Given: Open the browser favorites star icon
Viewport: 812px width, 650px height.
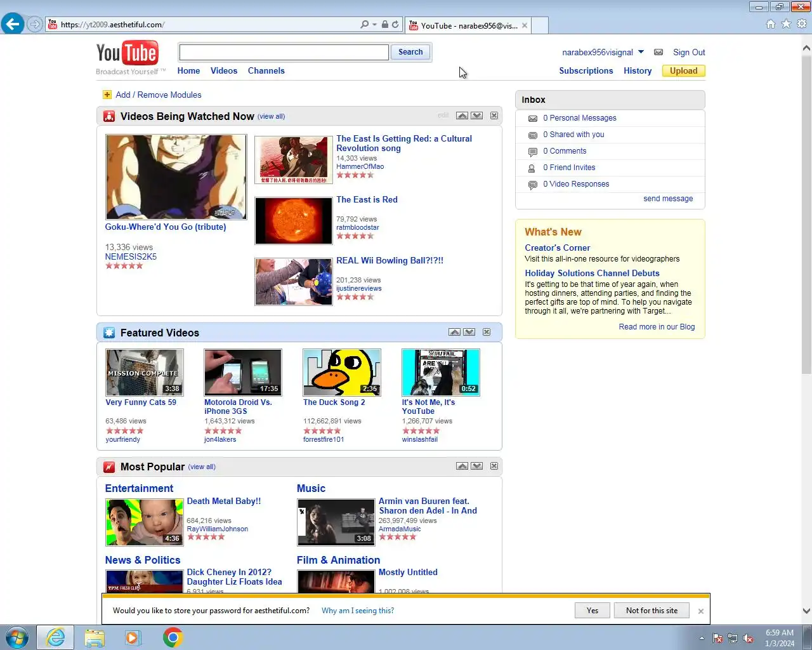Looking at the screenshot, I should click(x=786, y=24).
